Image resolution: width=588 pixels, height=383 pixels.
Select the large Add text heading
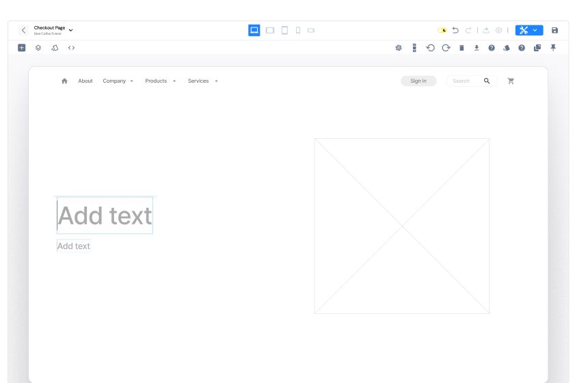click(x=105, y=215)
